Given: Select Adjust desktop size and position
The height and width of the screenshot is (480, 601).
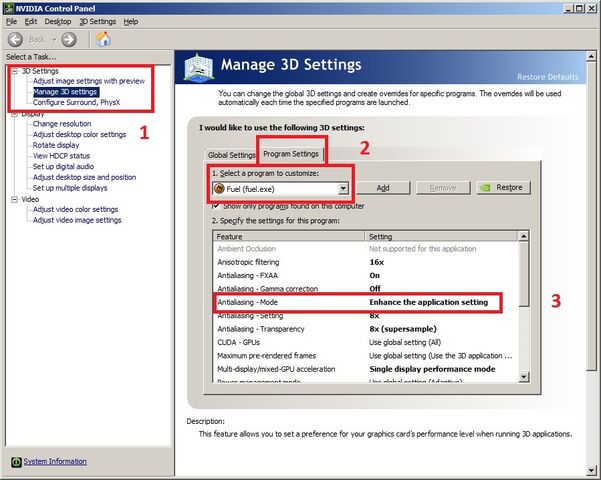Looking at the screenshot, I should [x=84, y=177].
